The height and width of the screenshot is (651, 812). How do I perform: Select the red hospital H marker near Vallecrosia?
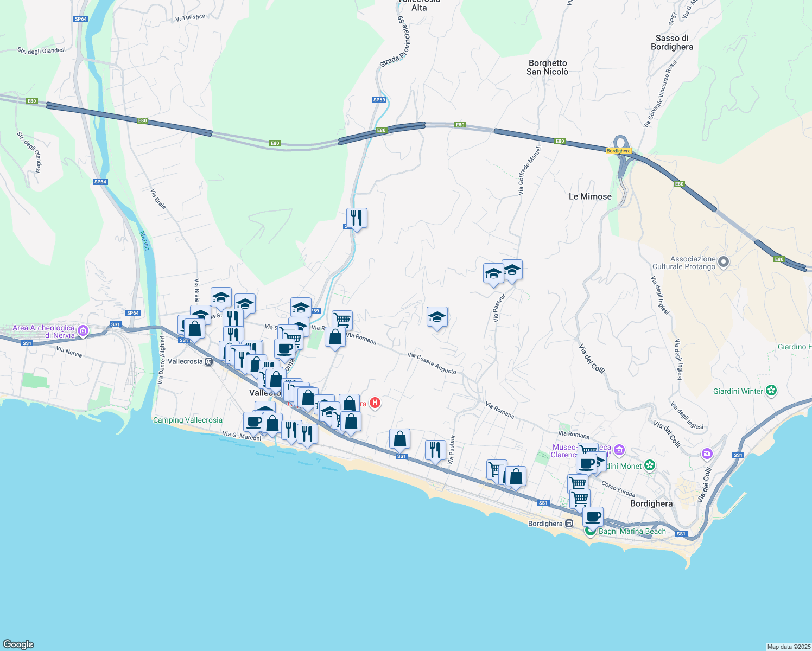pyautogui.click(x=375, y=403)
